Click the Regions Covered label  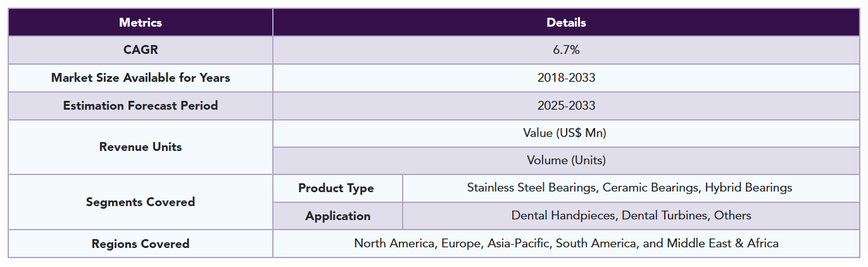tap(141, 244)
